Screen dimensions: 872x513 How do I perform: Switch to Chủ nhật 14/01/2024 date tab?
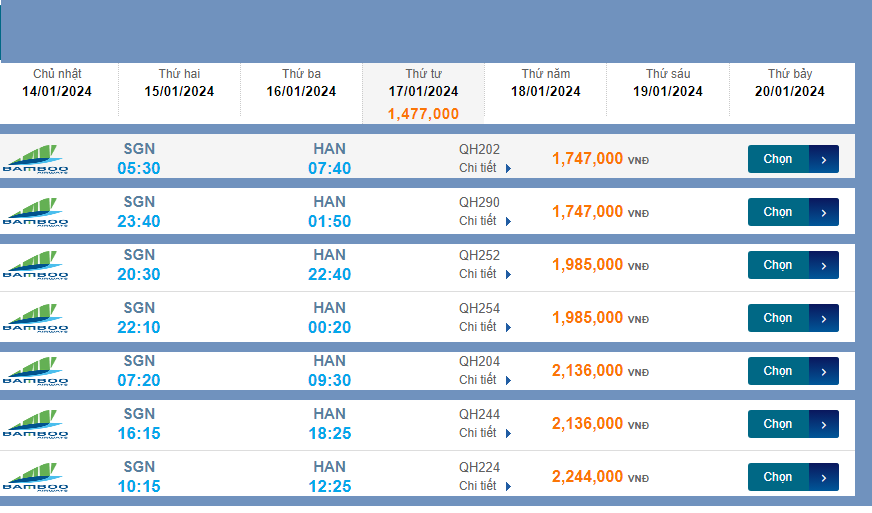pos(57,83)
